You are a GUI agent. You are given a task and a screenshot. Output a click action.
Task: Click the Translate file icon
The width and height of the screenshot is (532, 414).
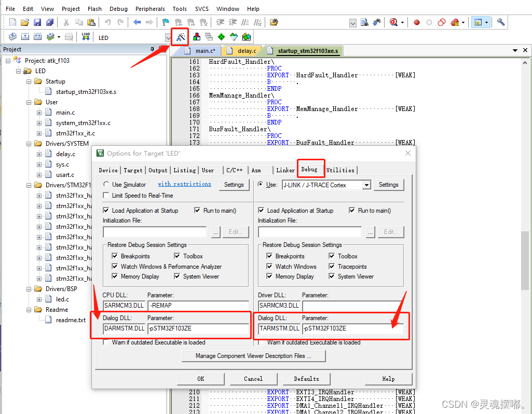(12, 37)
